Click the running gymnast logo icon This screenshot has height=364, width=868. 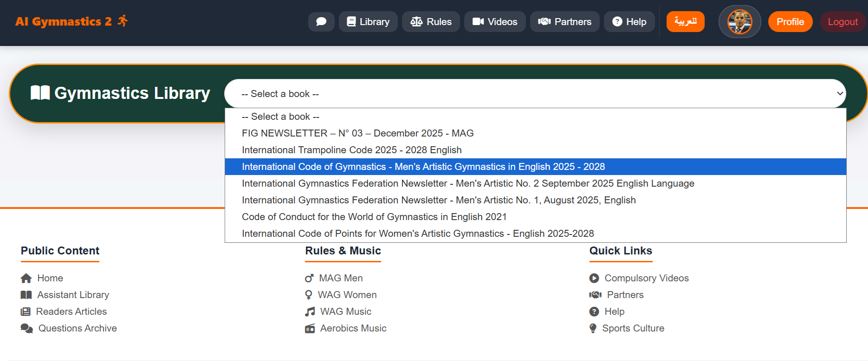point(123,21)
